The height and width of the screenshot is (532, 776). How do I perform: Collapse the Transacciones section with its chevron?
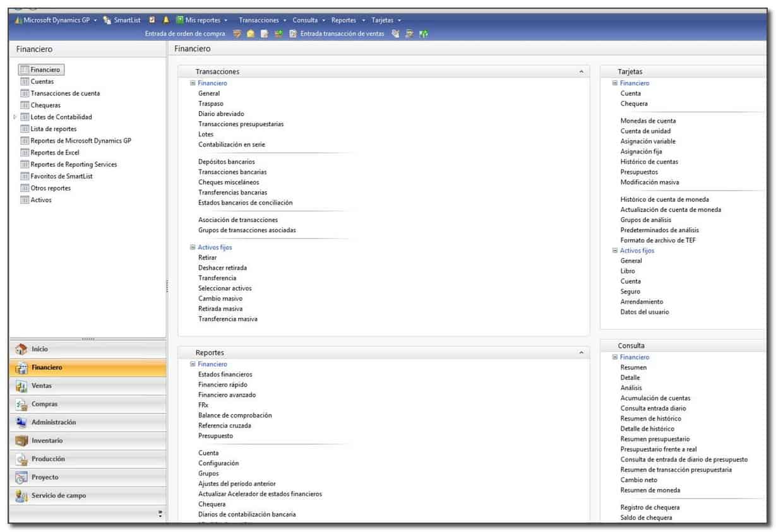(581, 71)
